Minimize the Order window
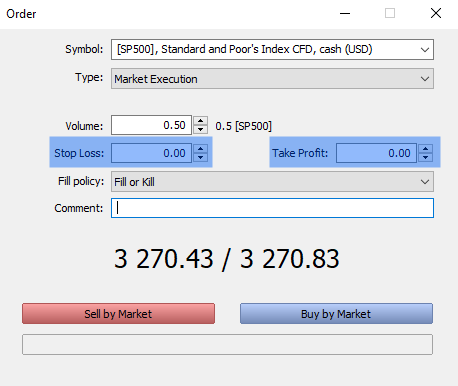458x386 pixels. coord(345,14)
